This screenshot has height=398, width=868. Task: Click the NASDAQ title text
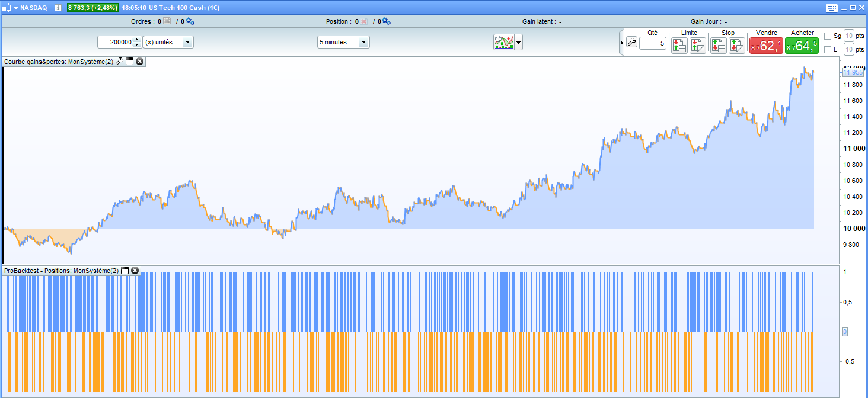pyautogui.click(x=35, y=8)
